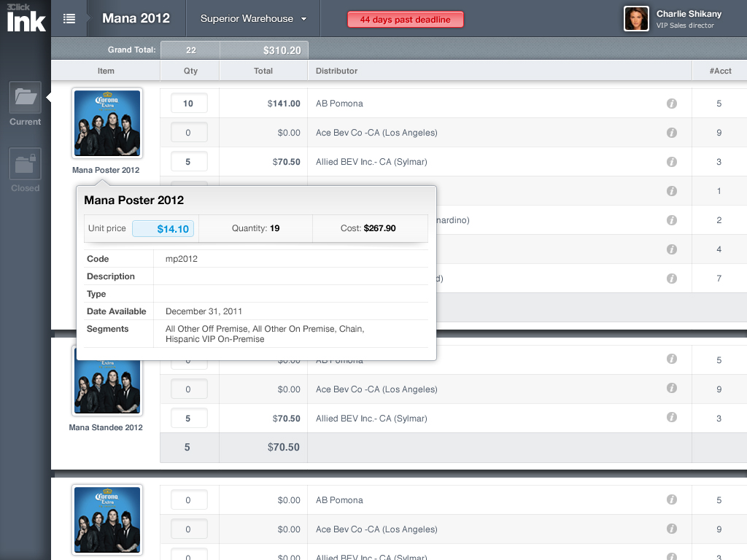This screenshot has height=560, width=747.
Task: Expand the Superior Warehouse dropdown
Action: (x=253, y=18)
